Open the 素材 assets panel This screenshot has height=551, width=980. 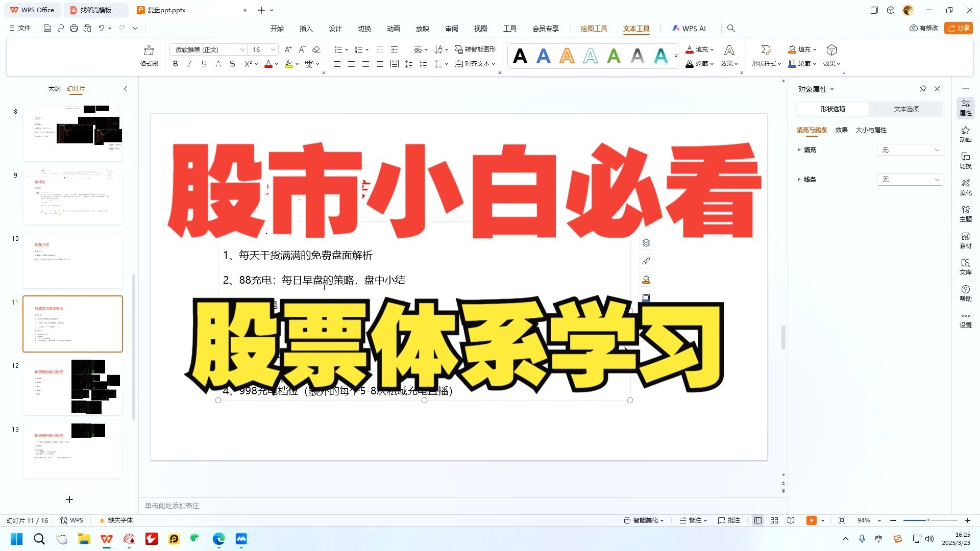tap(965, 241)
